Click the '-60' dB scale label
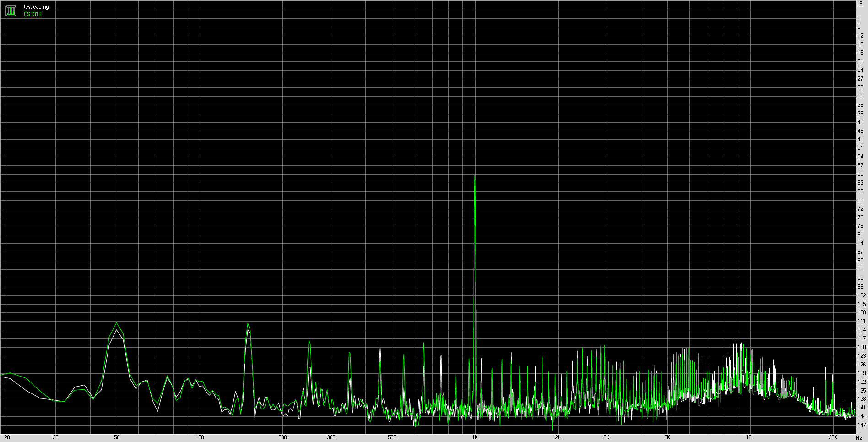Screen dimensions: 868x442 coord(860,174)
